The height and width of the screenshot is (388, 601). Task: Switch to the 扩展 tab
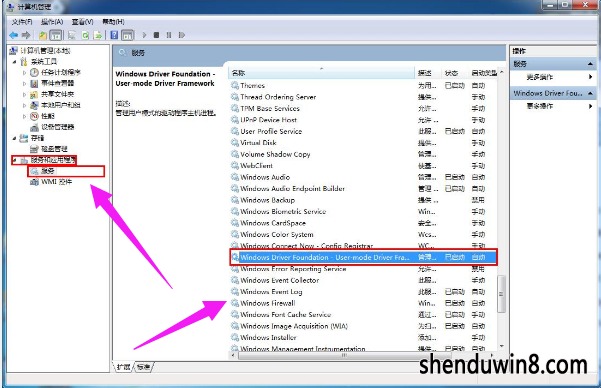[123, 367]
